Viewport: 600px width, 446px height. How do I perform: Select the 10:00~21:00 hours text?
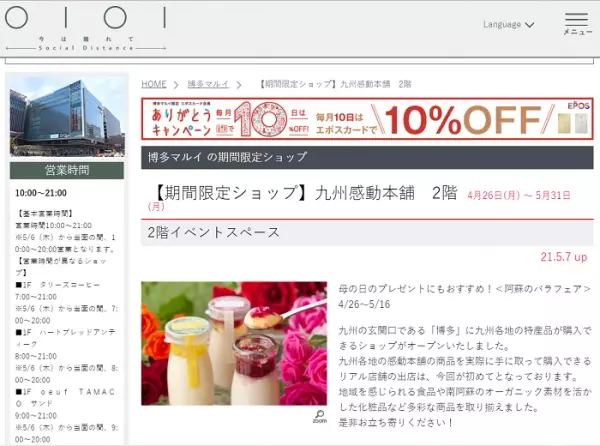click(x=41, y=193)
